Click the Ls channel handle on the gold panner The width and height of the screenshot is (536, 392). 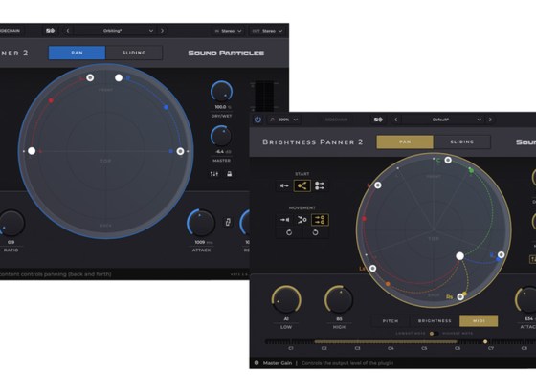[372, 269]
